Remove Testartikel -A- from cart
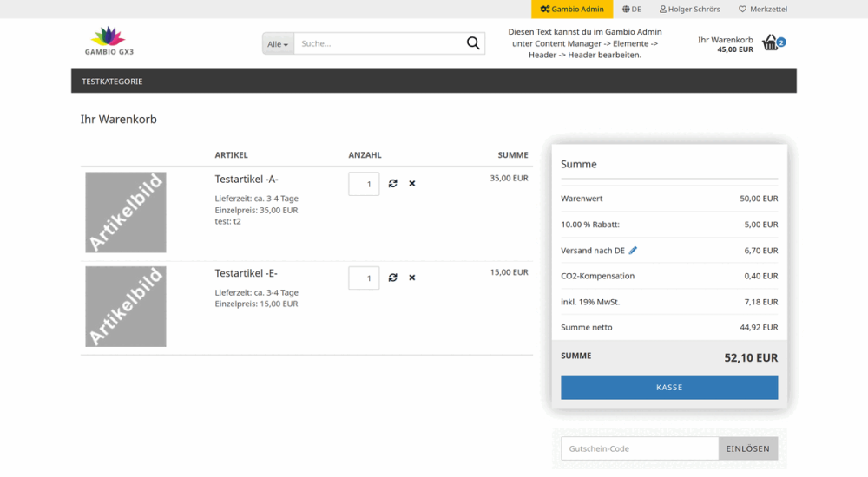Viewport: 868px width, 477px height. [411, 184]
